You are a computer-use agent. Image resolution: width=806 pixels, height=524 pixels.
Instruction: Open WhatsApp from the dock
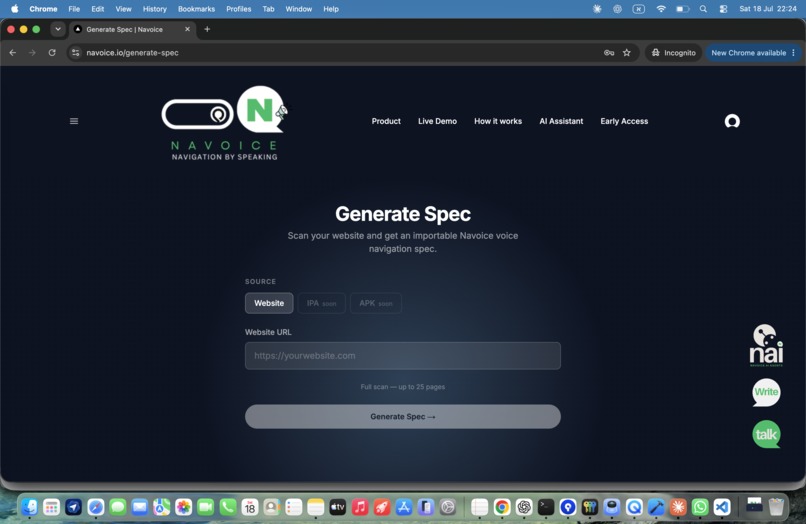point(700,507)
